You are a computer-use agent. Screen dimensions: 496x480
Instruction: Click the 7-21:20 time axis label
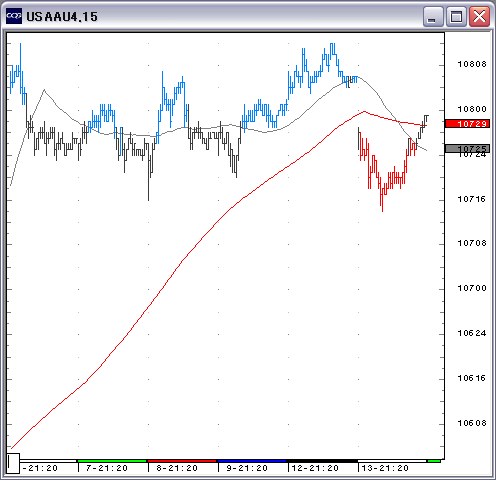tap(107, 468)
